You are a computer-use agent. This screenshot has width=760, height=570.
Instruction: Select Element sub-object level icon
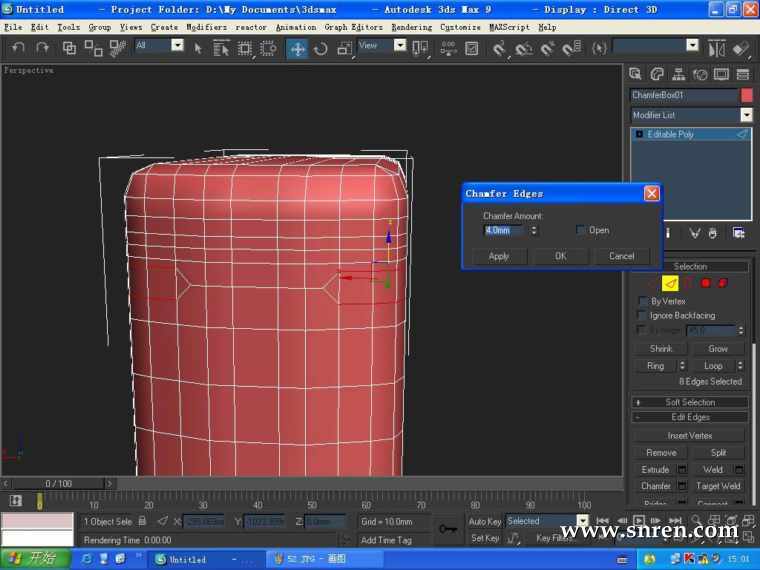click(x=723, y=283)
